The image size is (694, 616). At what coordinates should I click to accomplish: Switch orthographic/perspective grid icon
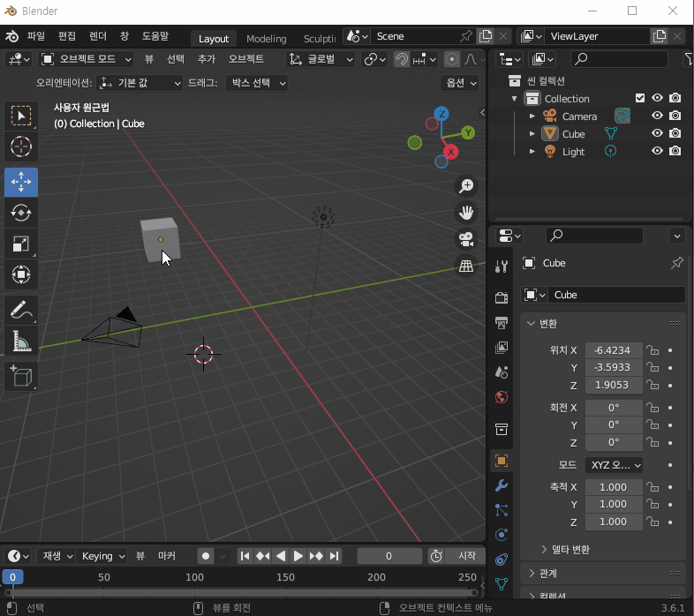pos(466,266)
